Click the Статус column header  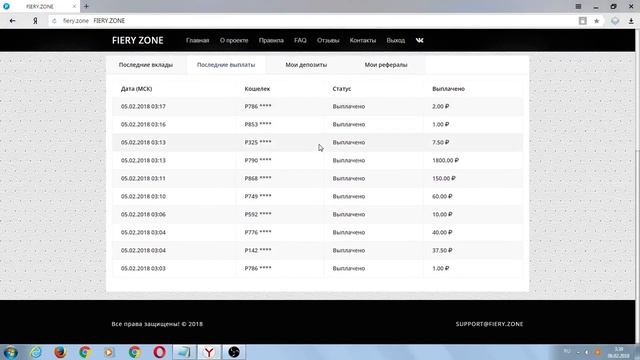pyautogui.click(x=342, y=89)
